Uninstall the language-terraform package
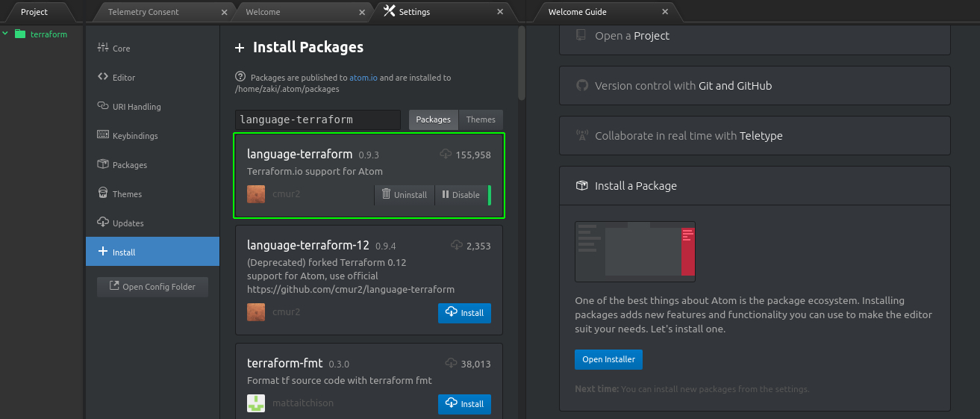Image resolution: width=980 pixels, height=419 pixels. (405, 194)
